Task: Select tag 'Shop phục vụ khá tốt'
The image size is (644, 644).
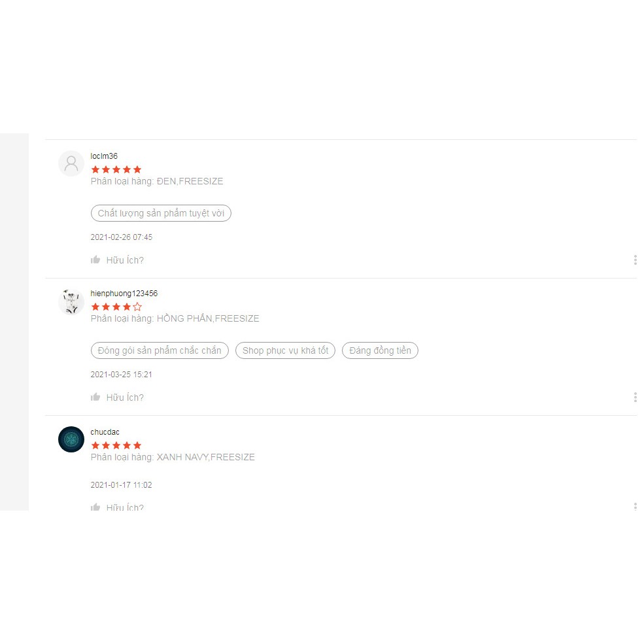Action: pyautogui.click(x=286, y=350)
